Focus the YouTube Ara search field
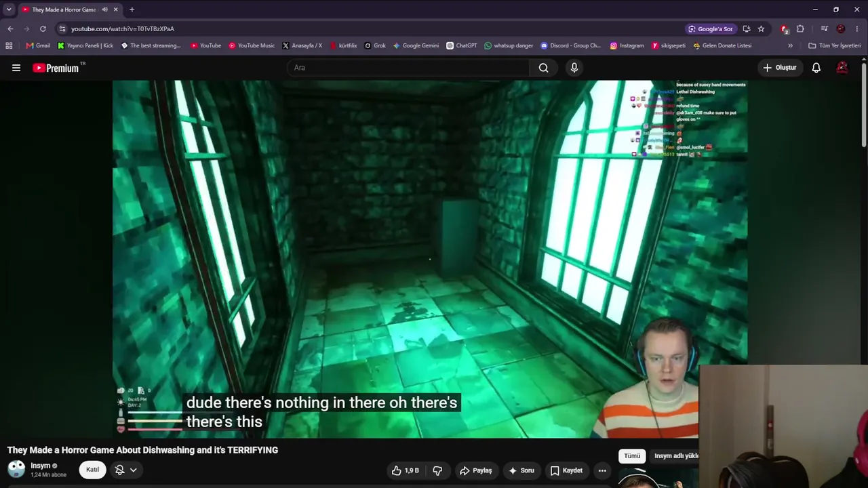 tap(408, 68)
